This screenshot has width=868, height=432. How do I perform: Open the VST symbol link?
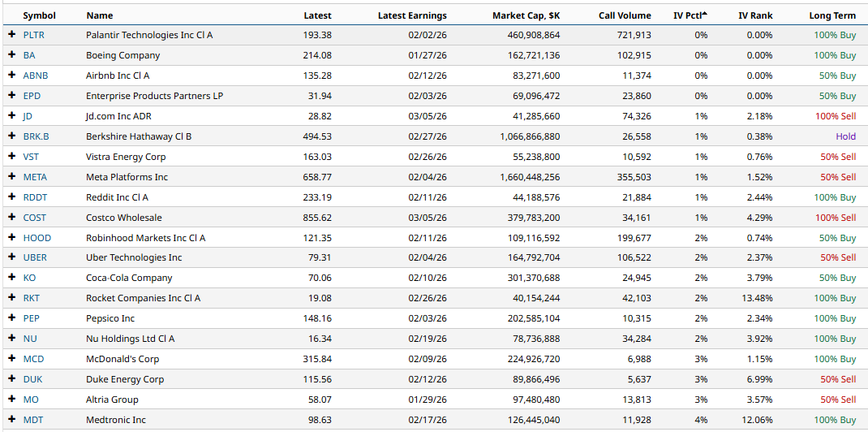click(x=31, y=157)
